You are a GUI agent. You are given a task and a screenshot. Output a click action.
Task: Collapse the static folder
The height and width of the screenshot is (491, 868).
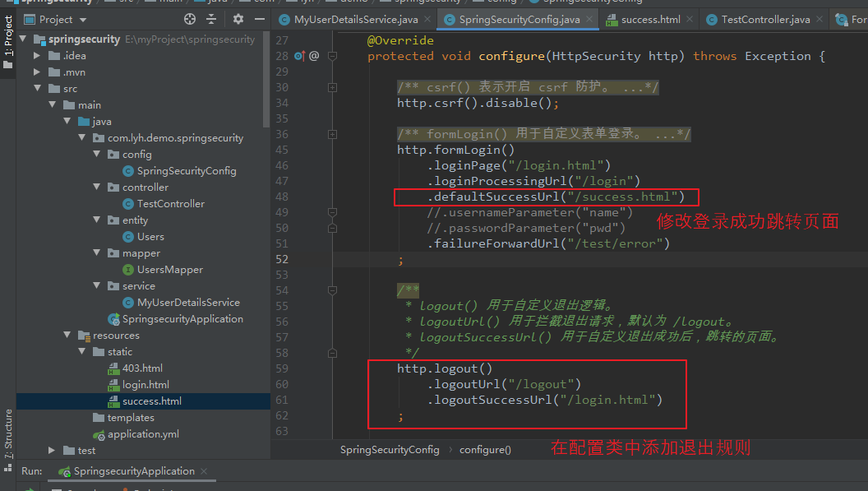click(x=82, y=351)
